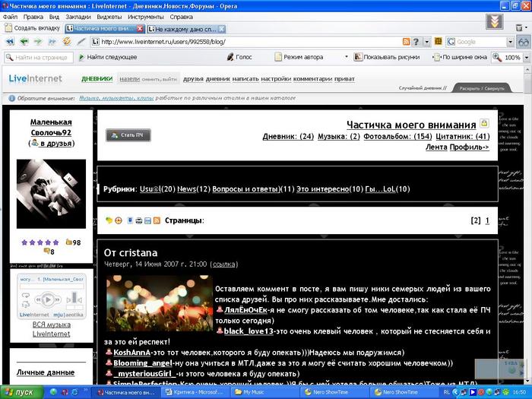Toggle 'Режим автора' mode
The image size is (532, 399).
pos(299,57)
